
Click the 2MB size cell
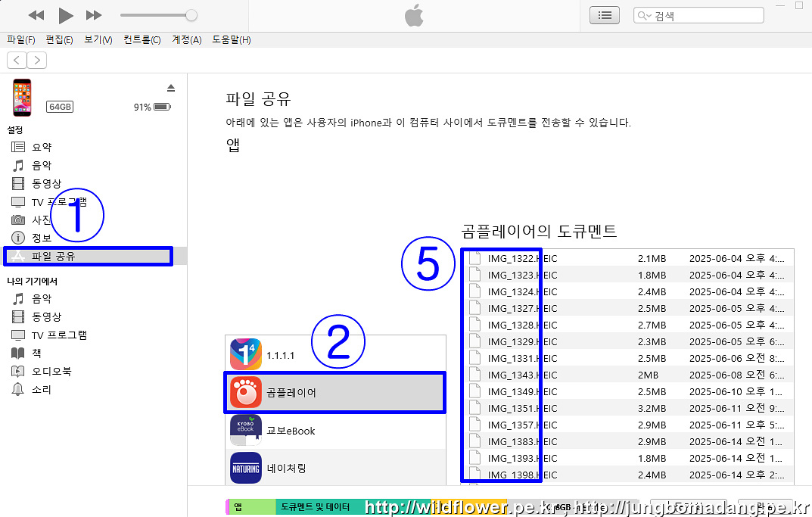(649, 375)
